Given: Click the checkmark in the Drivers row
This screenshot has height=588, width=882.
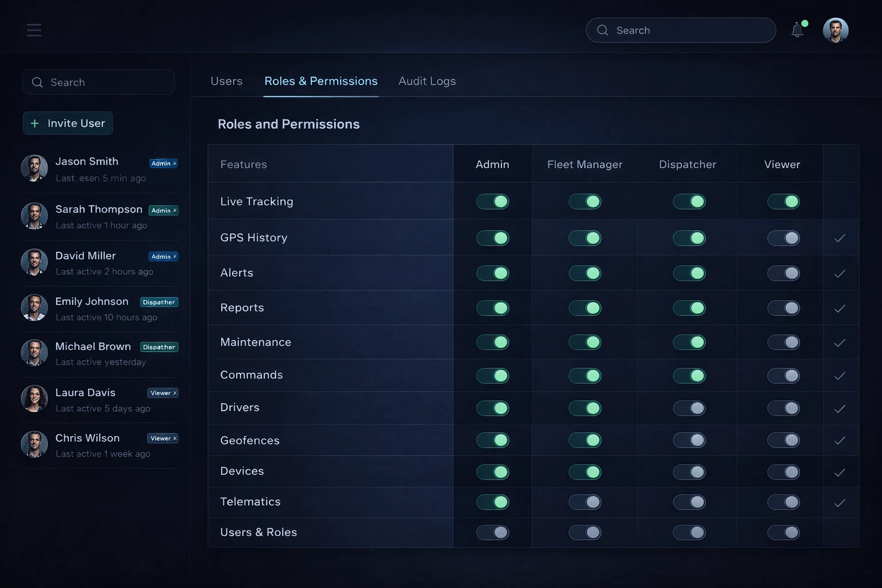Looking at the screenshot, I should click(x=840, y=409).
